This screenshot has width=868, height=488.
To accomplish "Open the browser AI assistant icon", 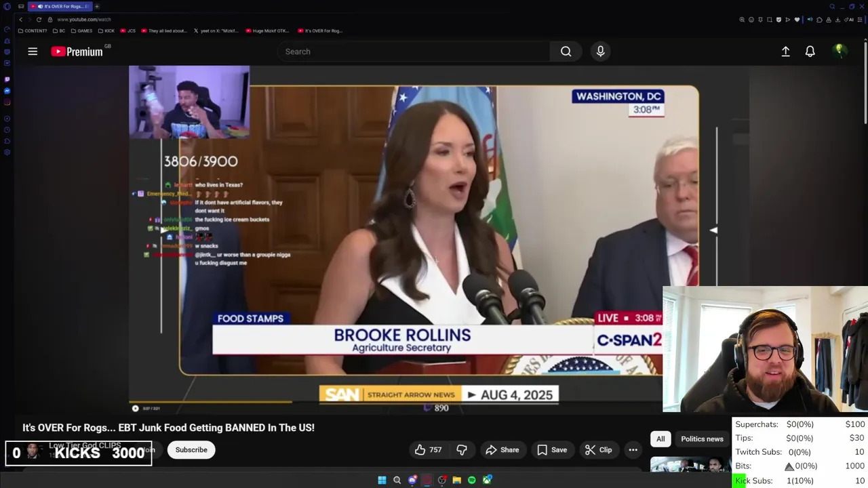I will (849, 20).
